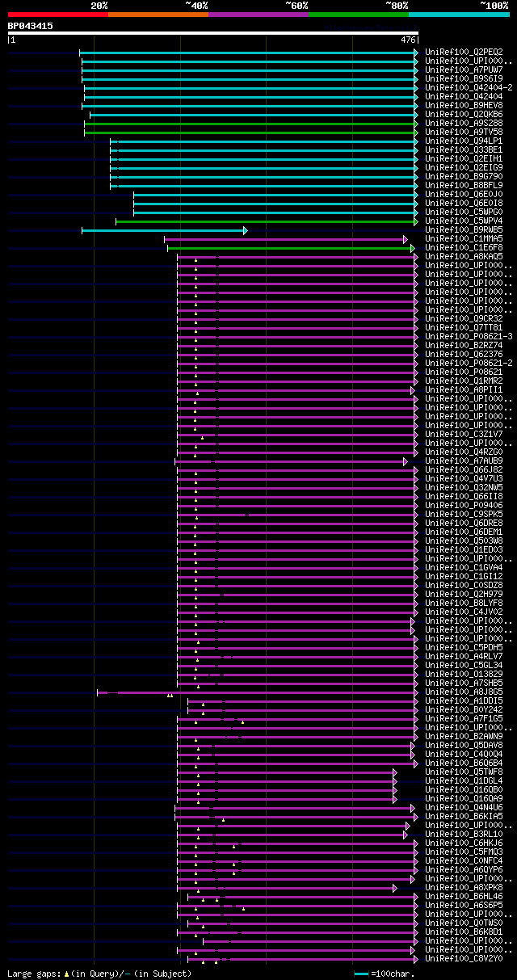Select the UniRef100_Q1RMR2 label

tap(464, 381)
